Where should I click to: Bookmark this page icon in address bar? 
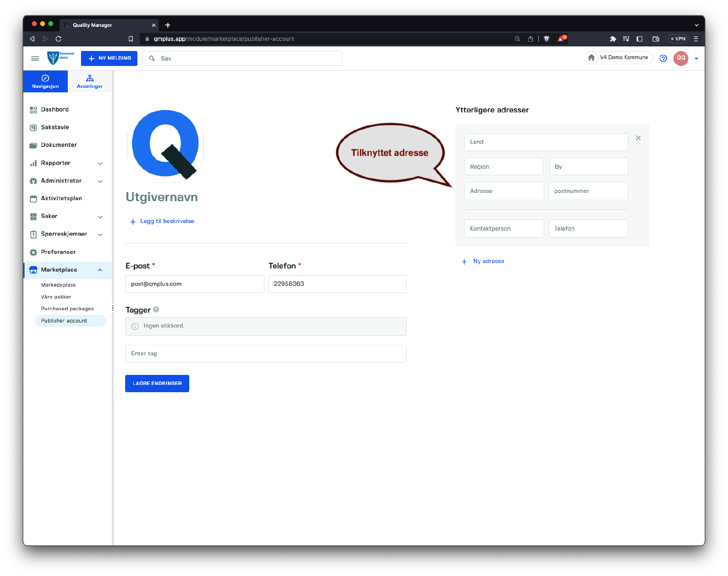(x=131, y=39)
